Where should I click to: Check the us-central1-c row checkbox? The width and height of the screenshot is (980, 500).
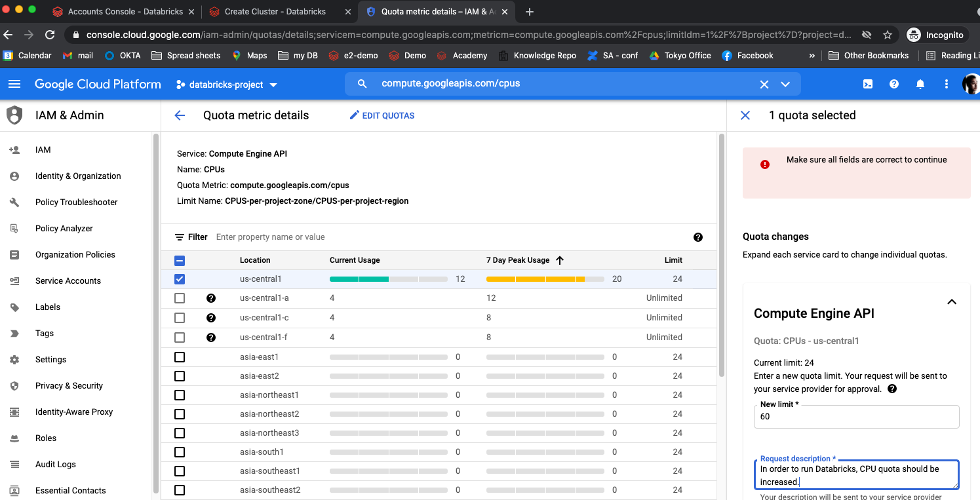[180, 318]
